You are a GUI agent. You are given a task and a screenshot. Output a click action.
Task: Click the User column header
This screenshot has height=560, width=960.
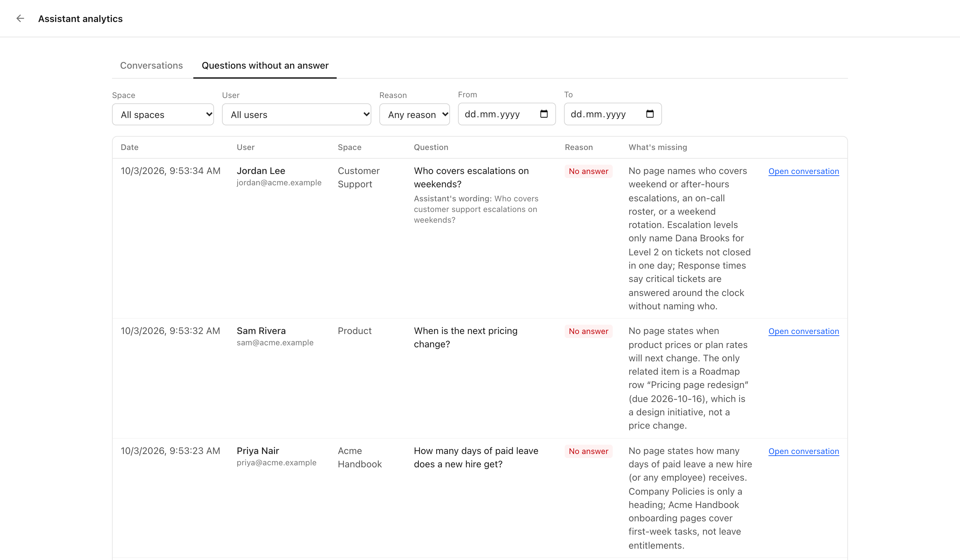coord(245,147)
